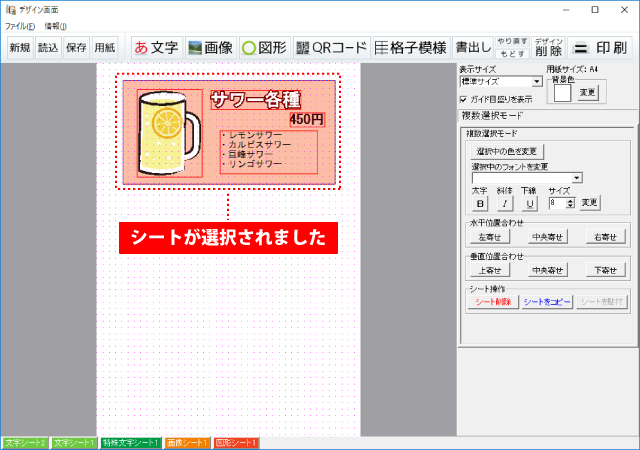Align vertically with 上寄せ
This screenshot has height=450, width=640.
(490, 270)
